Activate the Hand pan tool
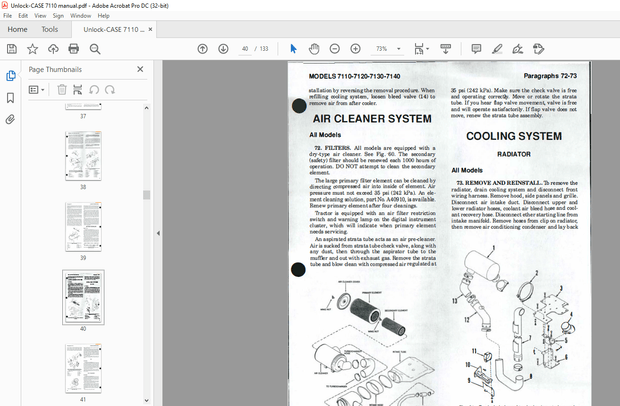 pyautogui.click(x=314, y=49)
